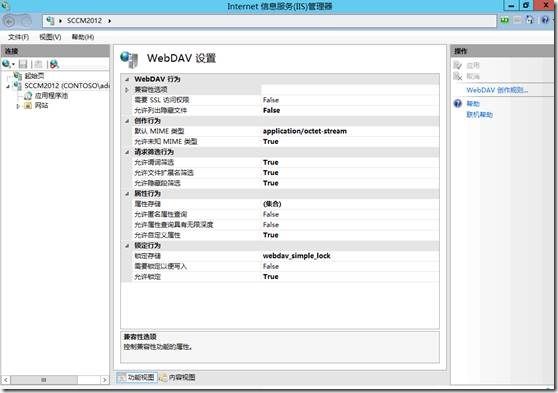Collapse the 创作行为 section
Viewport: 558px width, 393px height.
pyautogui.click(x=127, y=121)
